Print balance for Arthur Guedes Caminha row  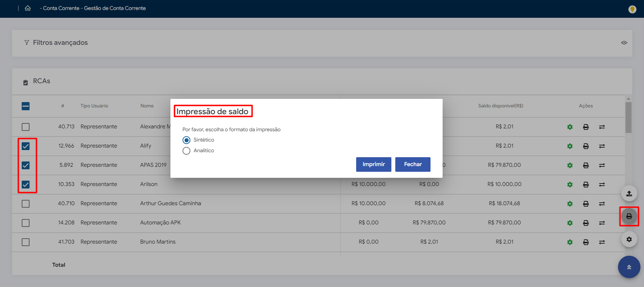tap(586, 204)
